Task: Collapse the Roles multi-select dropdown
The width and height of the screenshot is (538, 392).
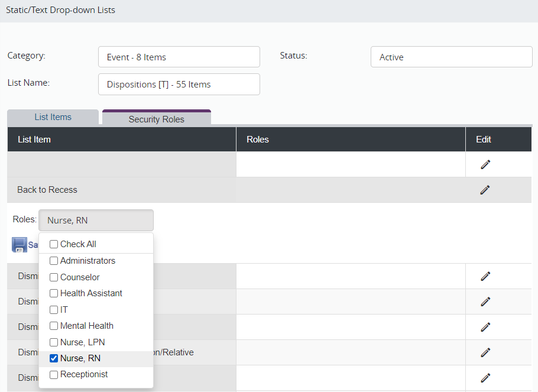Action: coord(96,221)
